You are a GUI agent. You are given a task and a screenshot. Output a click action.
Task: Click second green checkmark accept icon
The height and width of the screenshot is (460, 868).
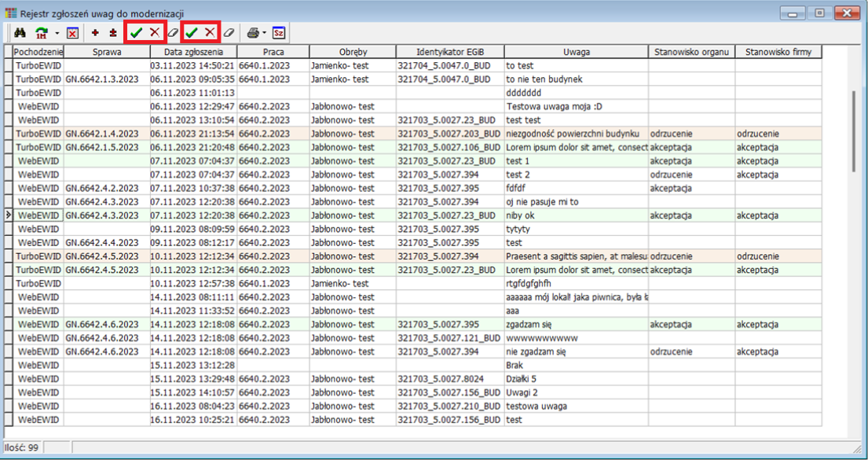click(x=191, y=32)
